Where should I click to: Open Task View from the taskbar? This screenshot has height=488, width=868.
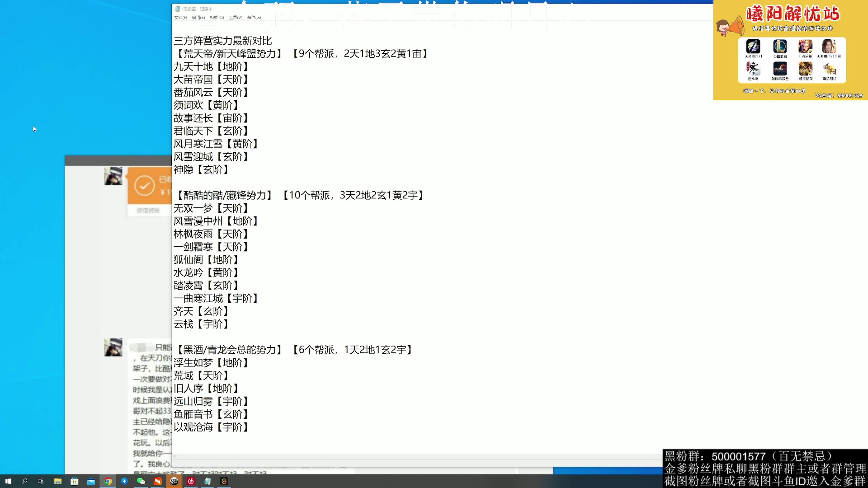pyautogui.click(x=41, y=481)
